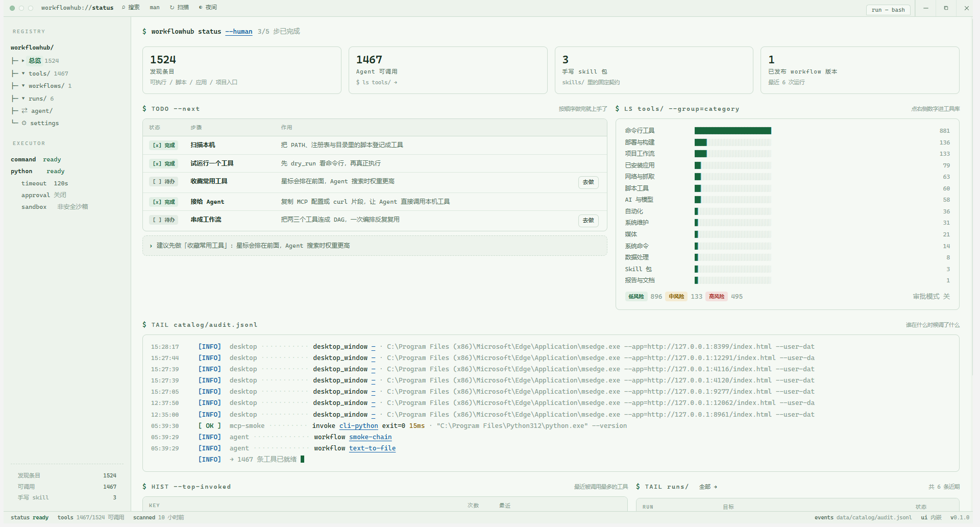Viewport: 980px width, 527px height.
Task: Click the data/catalog/audit.jsonl status bar path
Action: pyautogui.click(x=874, y=518)
